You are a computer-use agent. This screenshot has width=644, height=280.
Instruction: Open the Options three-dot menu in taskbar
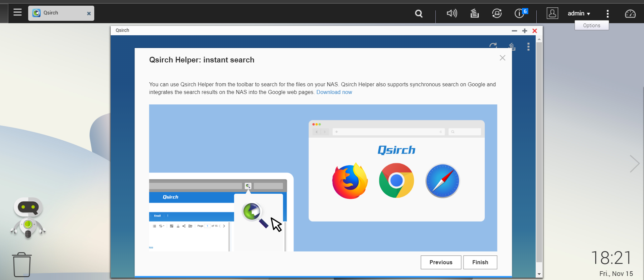tap(607, 13)
